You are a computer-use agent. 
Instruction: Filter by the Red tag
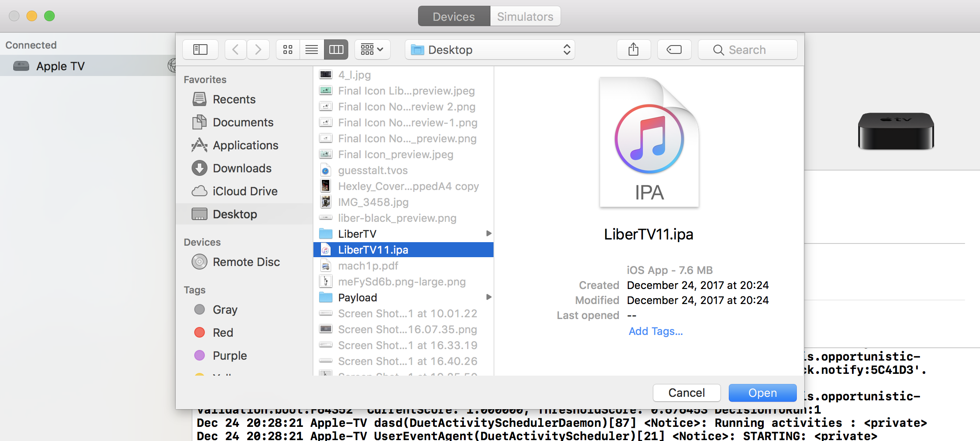(244, 333)
